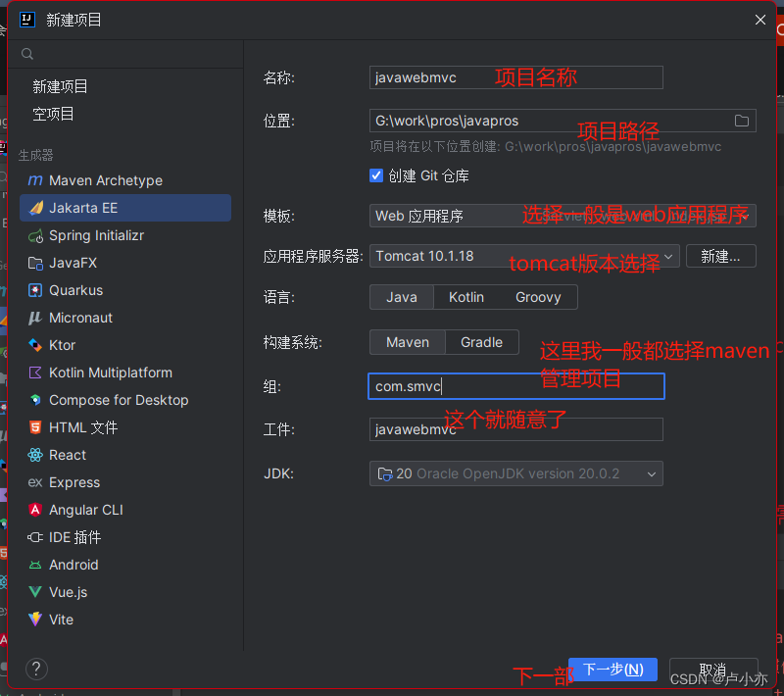Open the Compose for Desktop generator
Image resolution: width=784 pixels, height=696 pixels.
click(x=107, y=400)
